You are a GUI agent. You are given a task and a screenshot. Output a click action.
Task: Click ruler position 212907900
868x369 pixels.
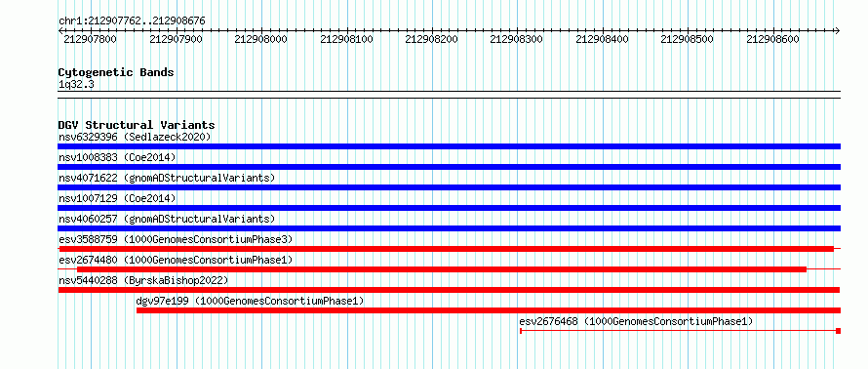[x=176, y=39]
